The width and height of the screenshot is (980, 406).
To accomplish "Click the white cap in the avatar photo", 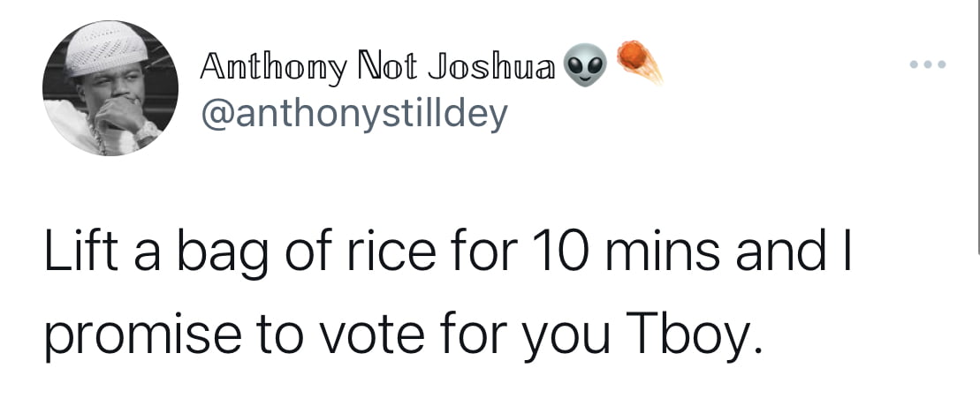I will [106, 48].
